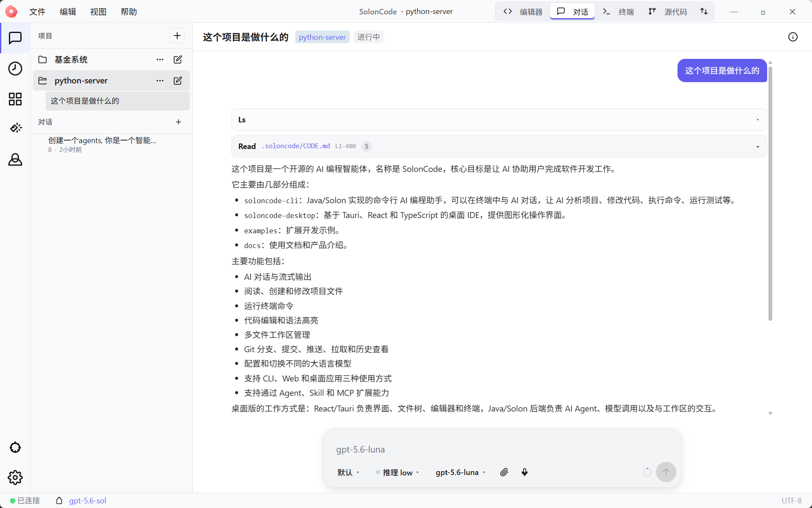Start new chat in 基金系统 project
The height and width of the screenshot is (508, 812).
(x=178, y=60)
